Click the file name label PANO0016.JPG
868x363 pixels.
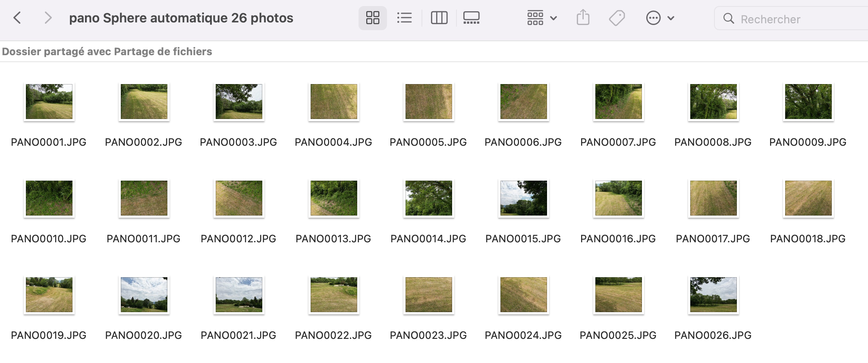(x=618, y=239)
